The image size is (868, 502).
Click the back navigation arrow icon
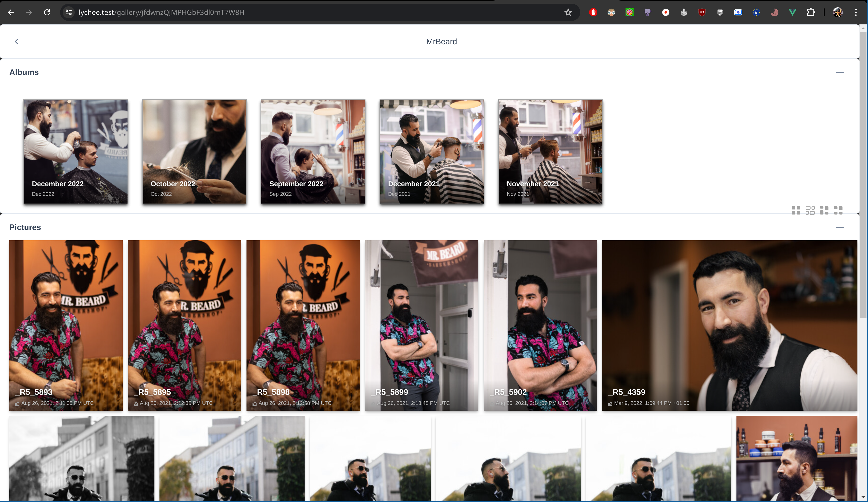point(16,41)
